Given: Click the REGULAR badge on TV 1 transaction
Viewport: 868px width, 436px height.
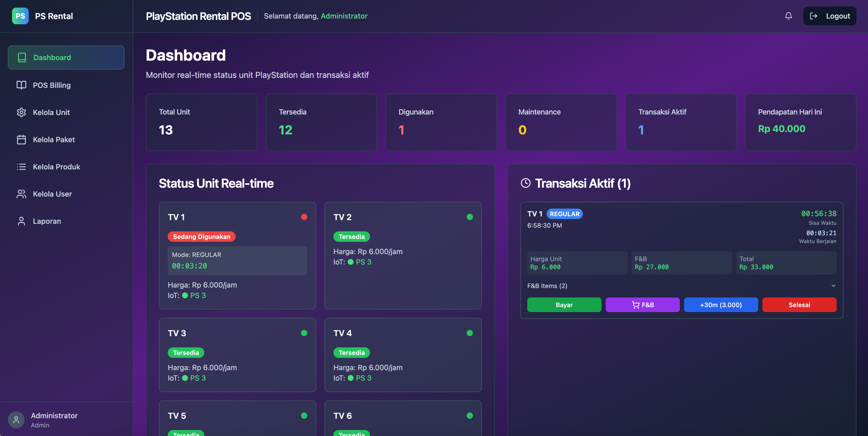Looking at the screenshot, I should [x=564, y=214].
